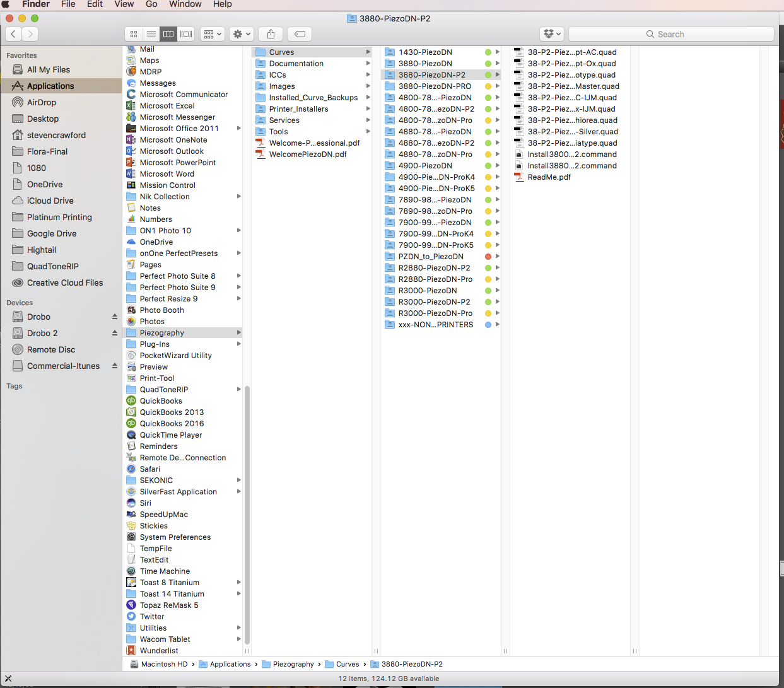Expand Printer_Installers folder arrow
The width and height of the screenshot is (784, 688).
pyautogui.click(x=368, y=109)
